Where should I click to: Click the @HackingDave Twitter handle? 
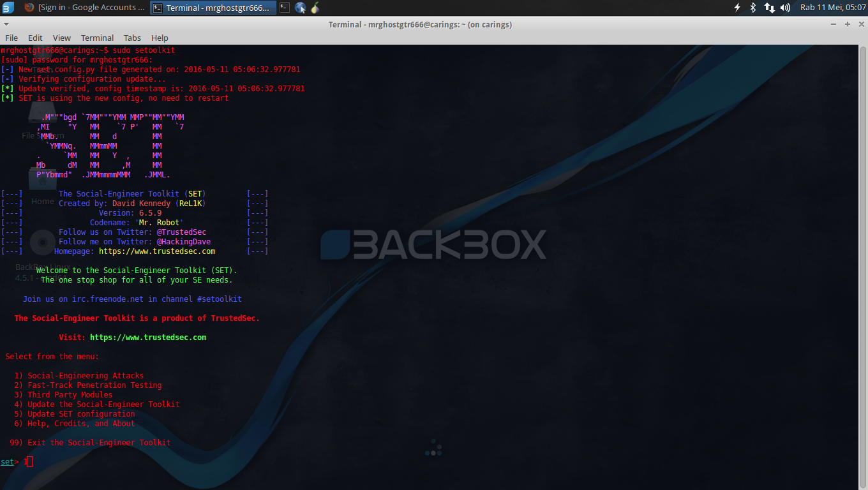click(x=184, y=242)
